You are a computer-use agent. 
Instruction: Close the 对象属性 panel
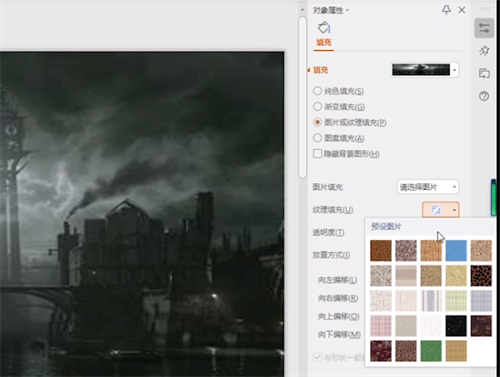pos(462,10)
